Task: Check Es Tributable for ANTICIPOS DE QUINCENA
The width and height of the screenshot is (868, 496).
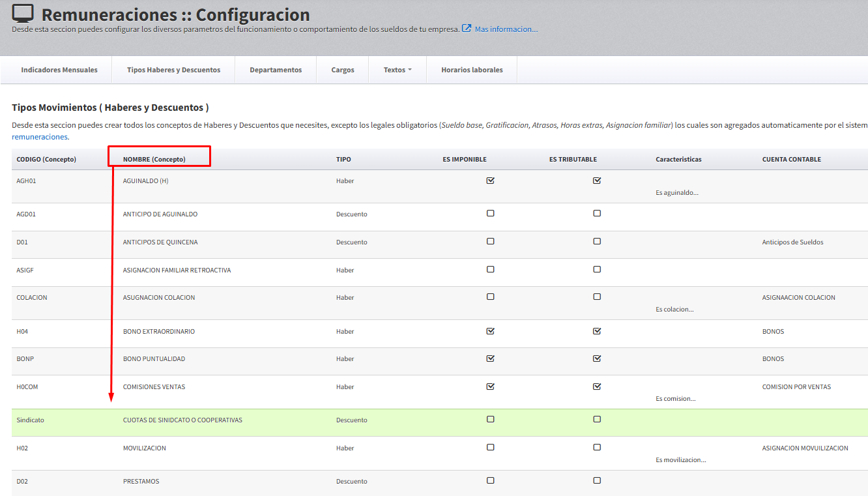Action: 597,241
